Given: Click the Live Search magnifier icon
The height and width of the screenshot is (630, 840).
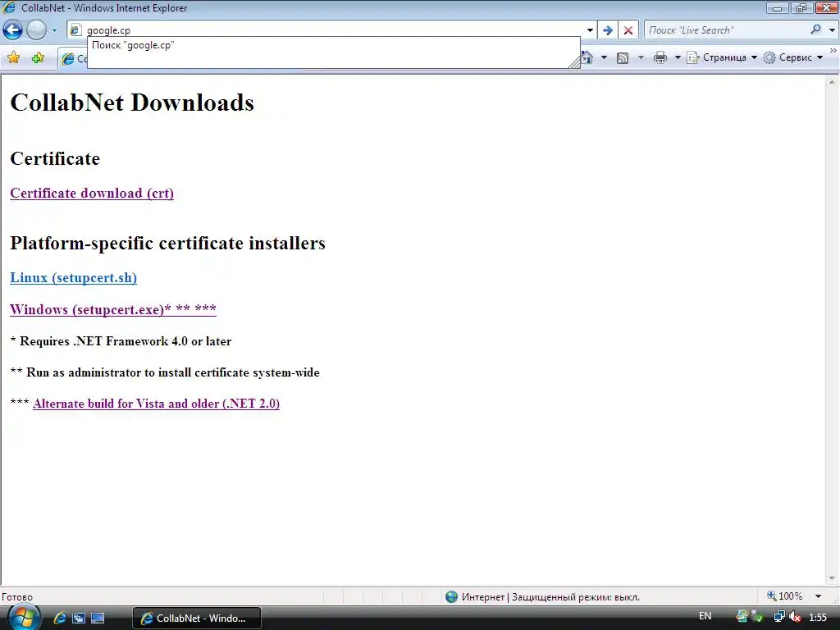Looking at the screenshot, I should coord(816,30).
